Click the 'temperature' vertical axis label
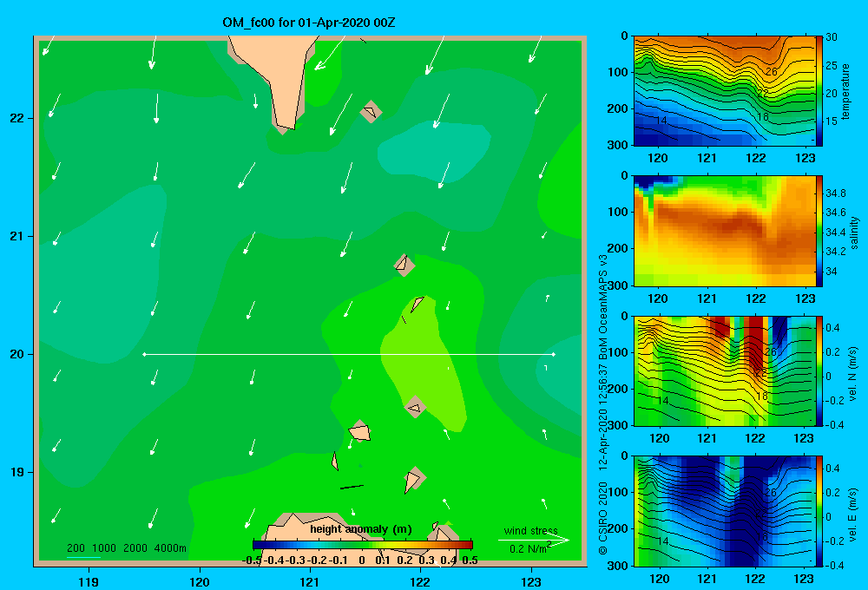 [x=845, y=91]
